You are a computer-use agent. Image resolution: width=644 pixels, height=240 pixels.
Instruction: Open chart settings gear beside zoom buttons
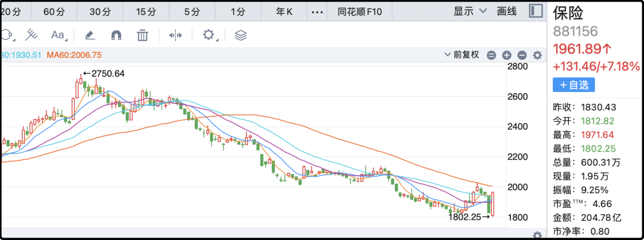[537, 55]
